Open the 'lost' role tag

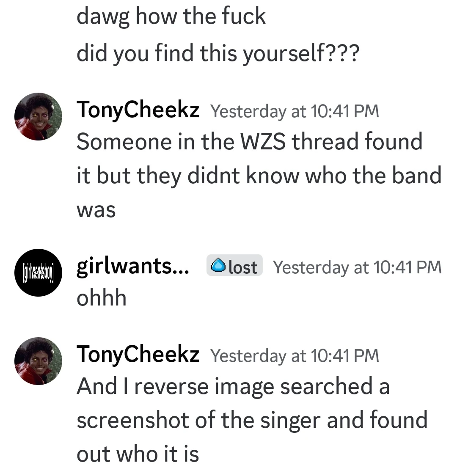point(234,266)
